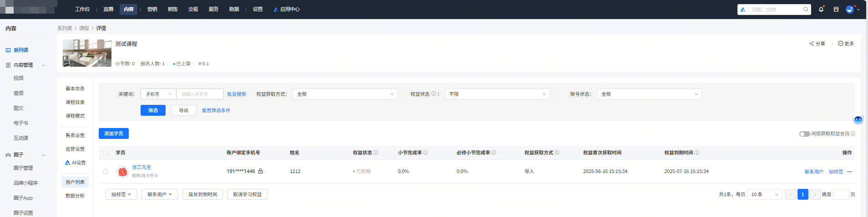Click the phone number input field
The image size is (868, 217).
(x=200, y=94)
